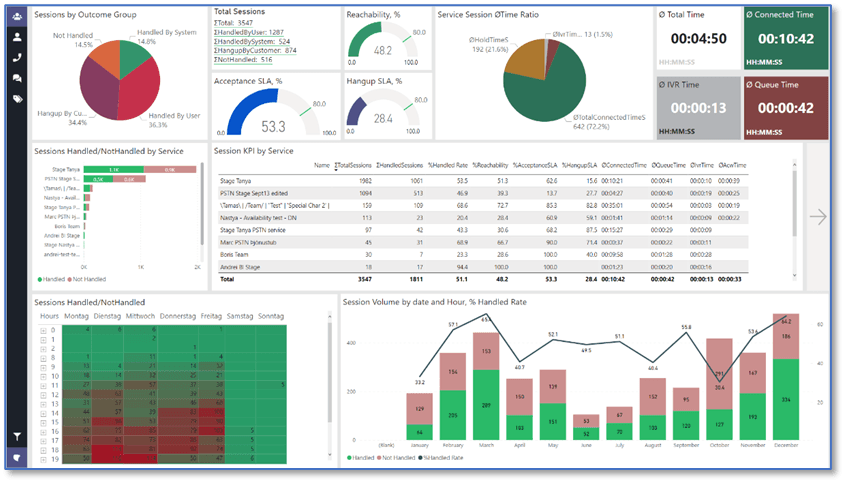Expand hour 18 row in heatmap
Image resolution: width=845 pixels, height=483 pixels.
[x=43, y=450]
